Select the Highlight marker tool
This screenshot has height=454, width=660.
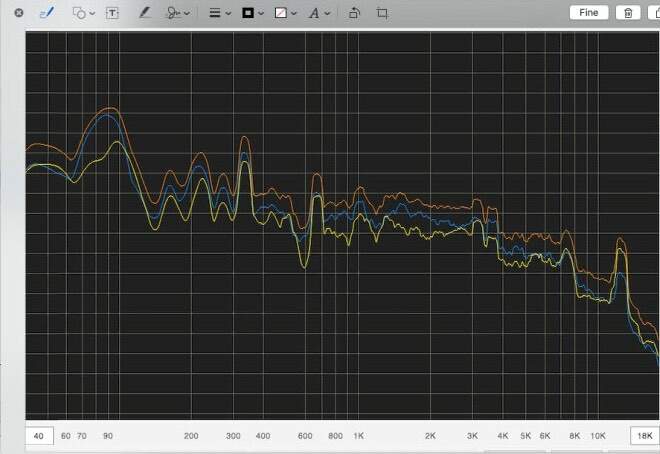coord(145,13)
